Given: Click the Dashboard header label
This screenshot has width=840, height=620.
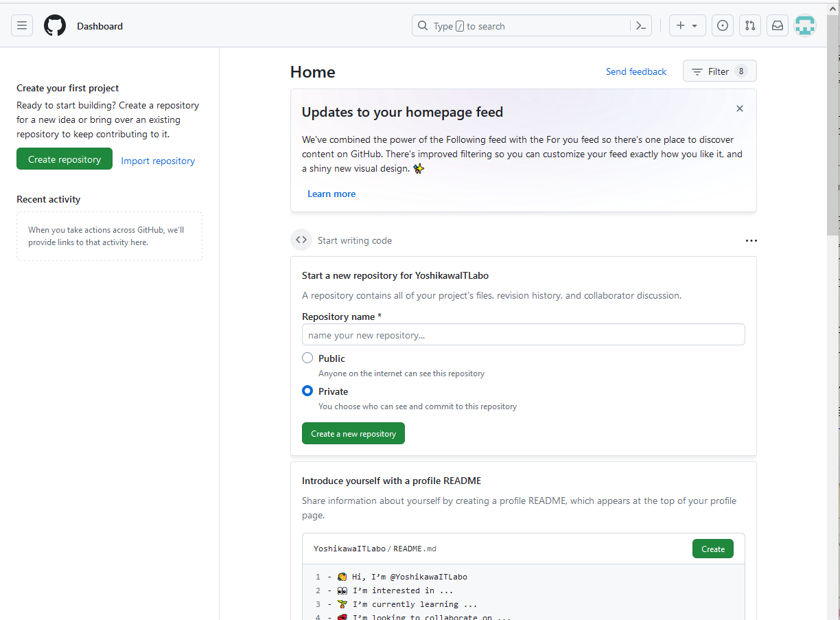Looking at the screenshot, I should pos(100,26).
